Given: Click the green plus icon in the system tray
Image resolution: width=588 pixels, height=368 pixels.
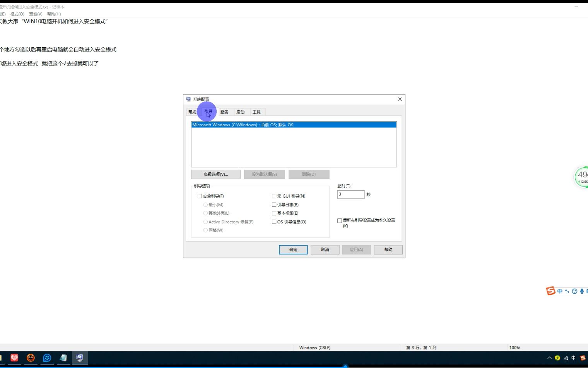Looking at the screenshot, I should pyautogui.click(x=557, y=358).
